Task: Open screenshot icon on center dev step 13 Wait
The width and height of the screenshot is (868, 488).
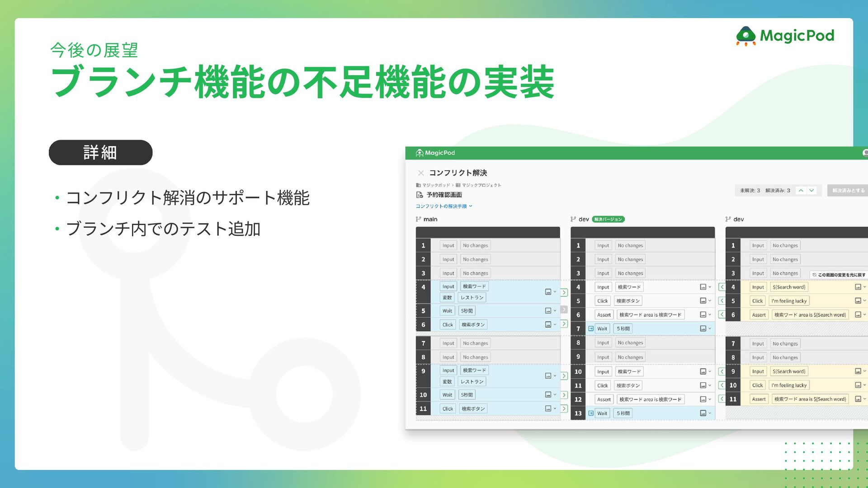Action: click(x=703, y=413)
